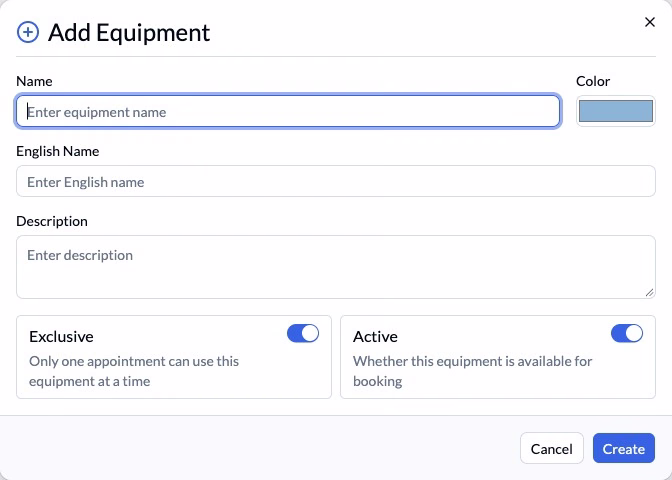Click the "Active" heading text
The height and width of the screenshot is (480, 672).
(x=375, y=336)
